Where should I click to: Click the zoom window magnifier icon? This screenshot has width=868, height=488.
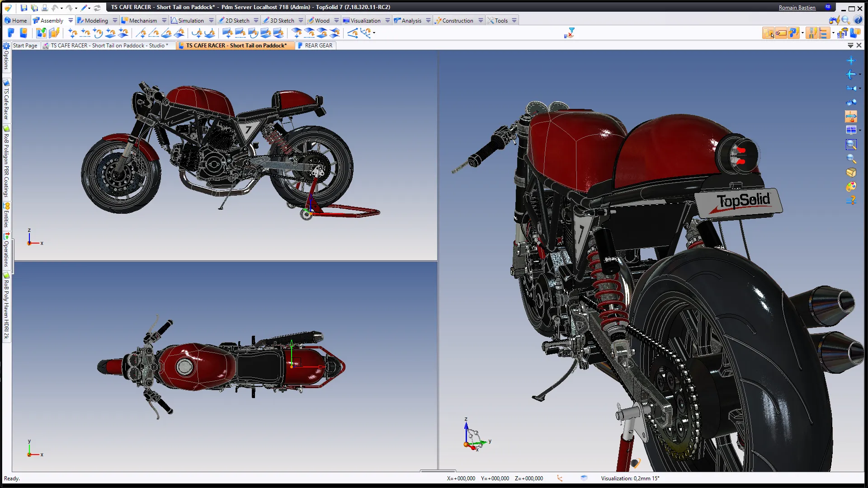[x=851, y=145]
